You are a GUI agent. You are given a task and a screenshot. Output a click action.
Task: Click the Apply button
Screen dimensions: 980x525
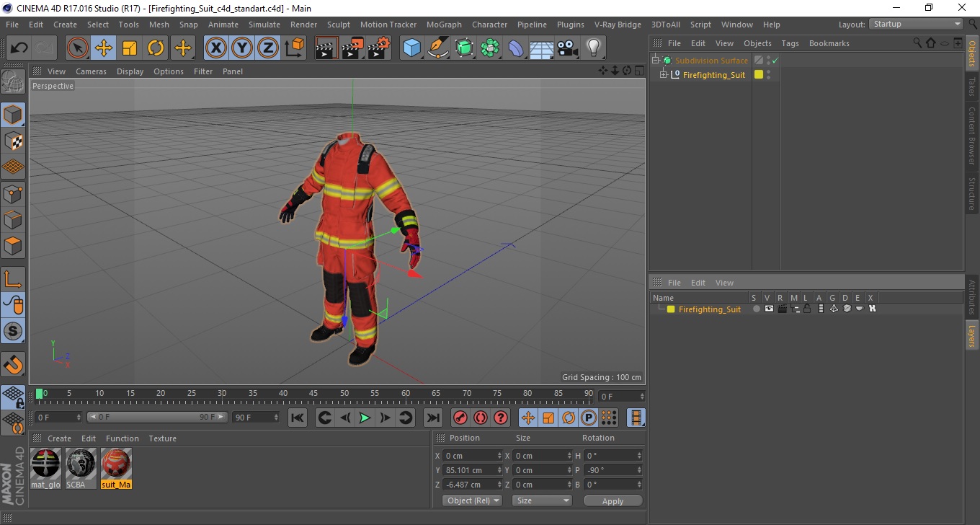click(612, 500)
